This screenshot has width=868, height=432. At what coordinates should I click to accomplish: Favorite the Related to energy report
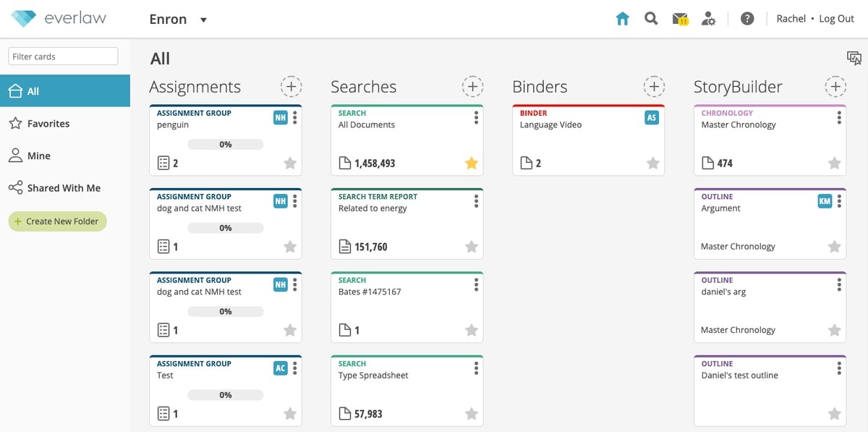click(x=472, y=247)
